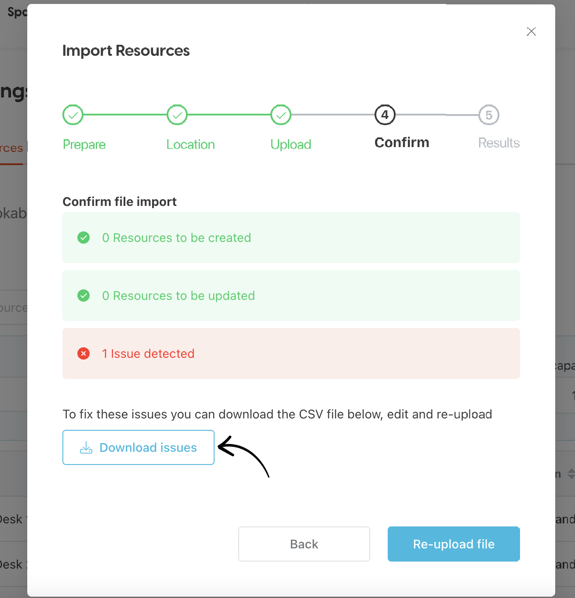Viewport: 575px width, 598px height.
Task: Download the issues CSV file
Action: pyautogui.click(x=138, y=447)
